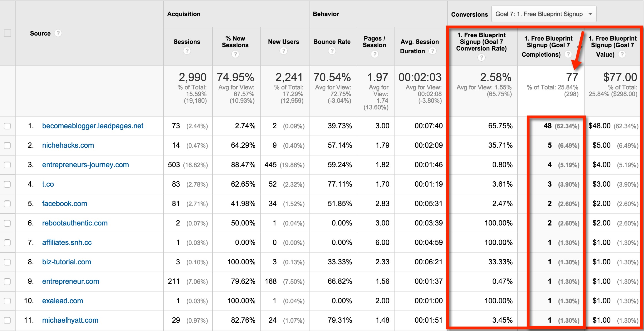The height and width of the screenshot is (331, 644).
Task: Check the entrepreneur.com row checkbox
Action: (x=7, y=282)
